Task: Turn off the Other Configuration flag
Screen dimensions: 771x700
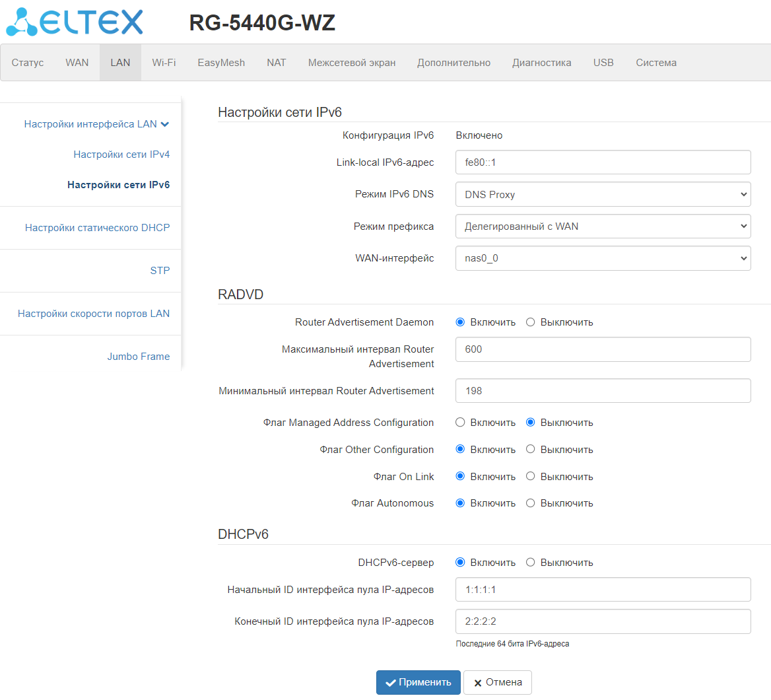Action: (x=530, y=449)
